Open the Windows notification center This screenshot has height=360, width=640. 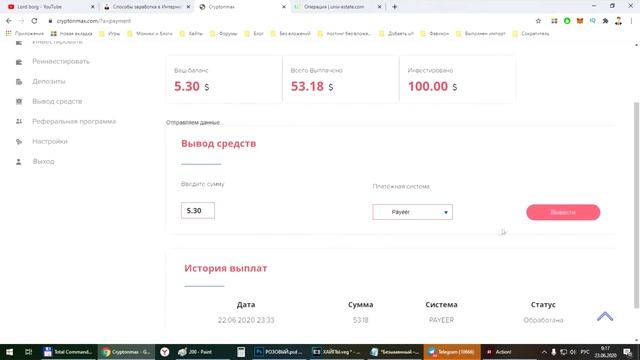(628, 352)
